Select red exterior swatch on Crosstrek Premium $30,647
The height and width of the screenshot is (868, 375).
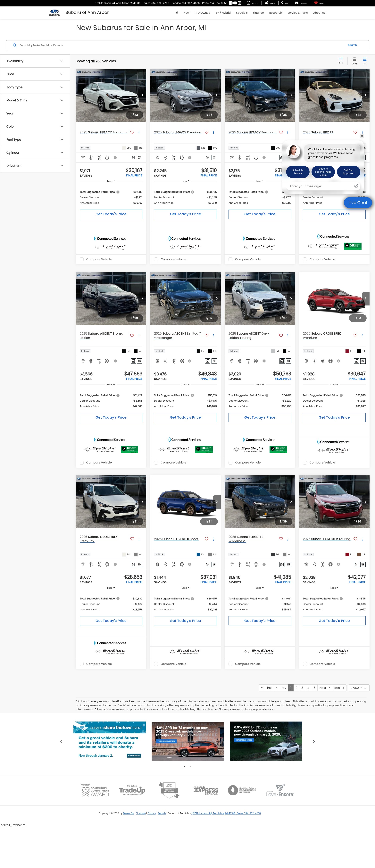[x=347, y=351]
